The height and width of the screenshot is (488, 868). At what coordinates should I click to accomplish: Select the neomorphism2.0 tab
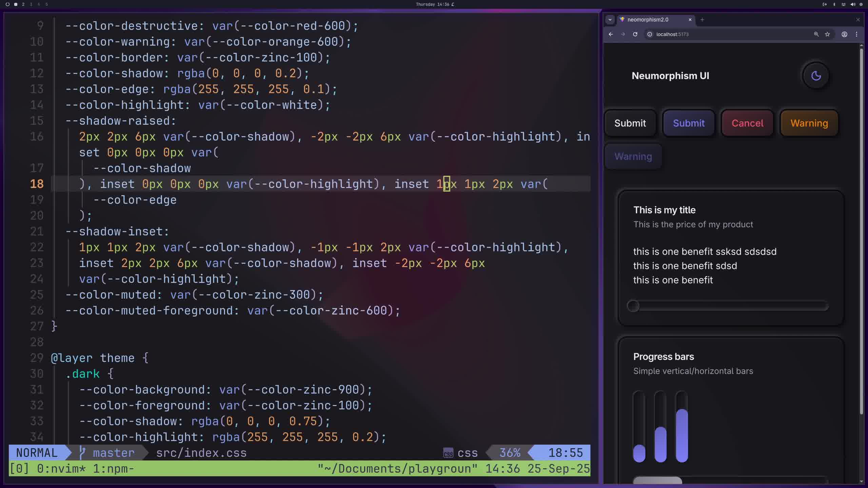pyautogui.click(x=648, y=20)
